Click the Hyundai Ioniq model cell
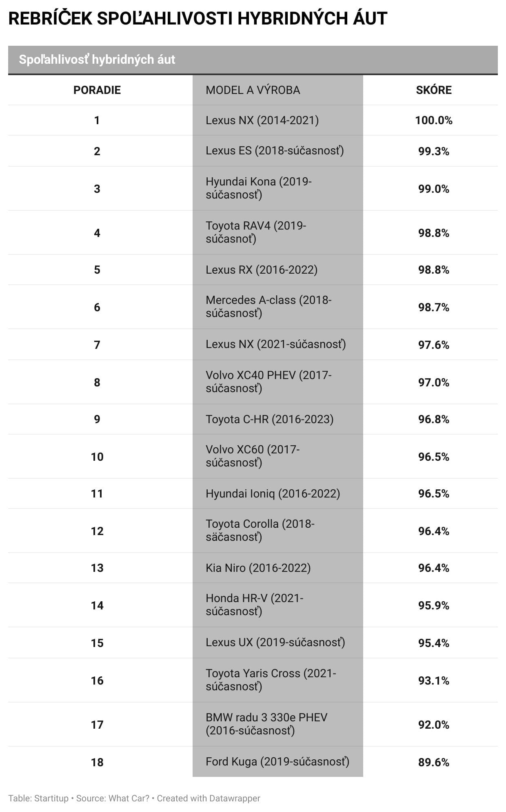The image size is (506, 812). [273, 493]
